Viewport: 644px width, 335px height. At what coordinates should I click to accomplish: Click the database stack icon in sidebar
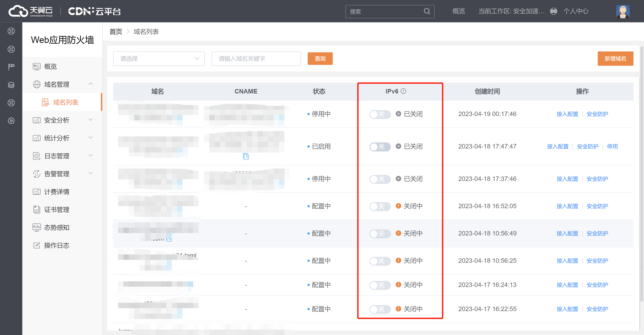11,85
